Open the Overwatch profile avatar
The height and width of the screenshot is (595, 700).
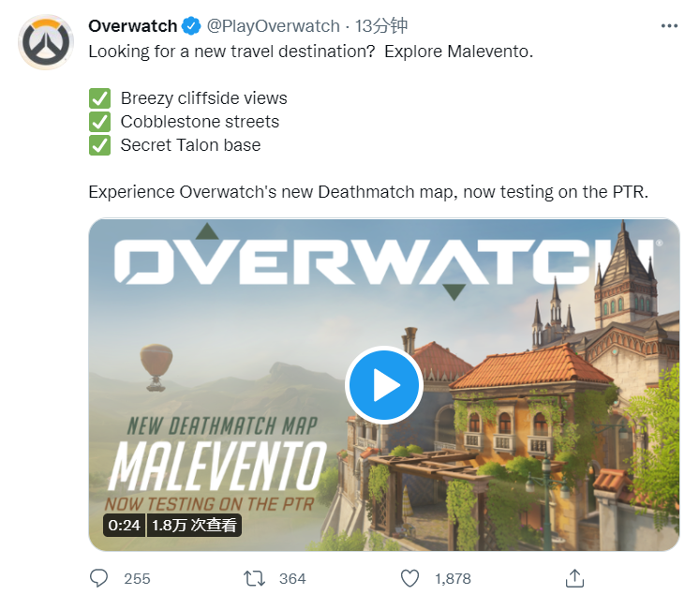(46, 42)
